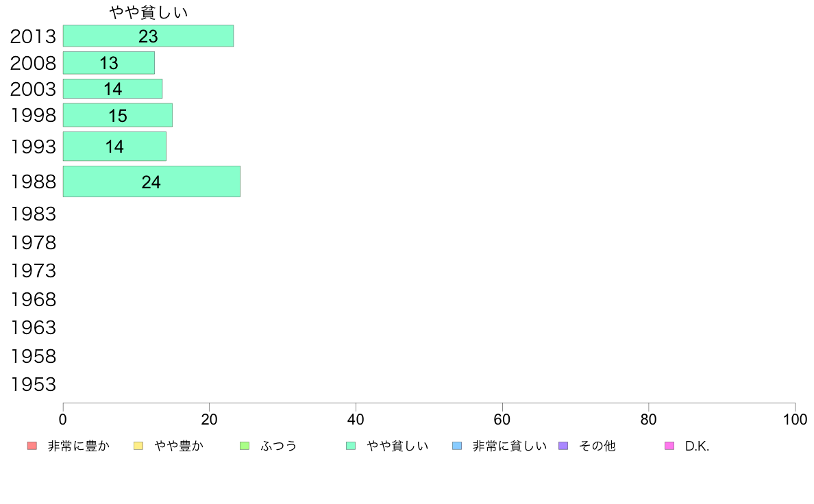Select the 1998 bar showing 15

(118, 115)
